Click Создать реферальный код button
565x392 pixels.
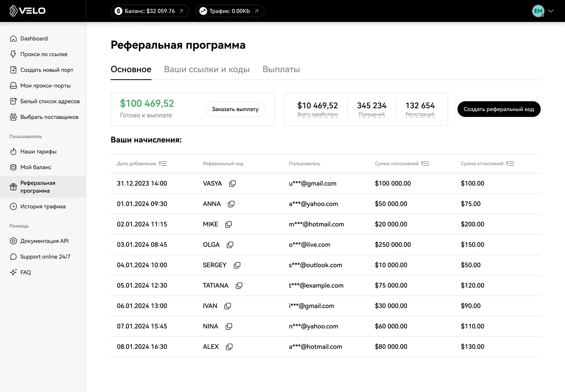point(499,109)
